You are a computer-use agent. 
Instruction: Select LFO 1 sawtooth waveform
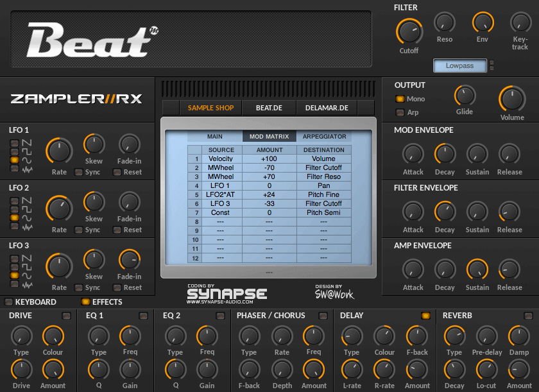click(x=14, y=143)
